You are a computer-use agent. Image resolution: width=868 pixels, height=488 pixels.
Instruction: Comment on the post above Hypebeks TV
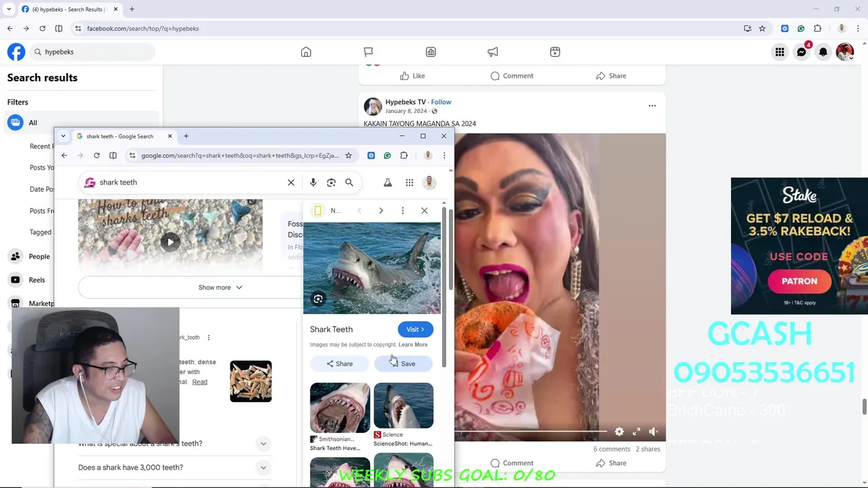coord(512,76)
